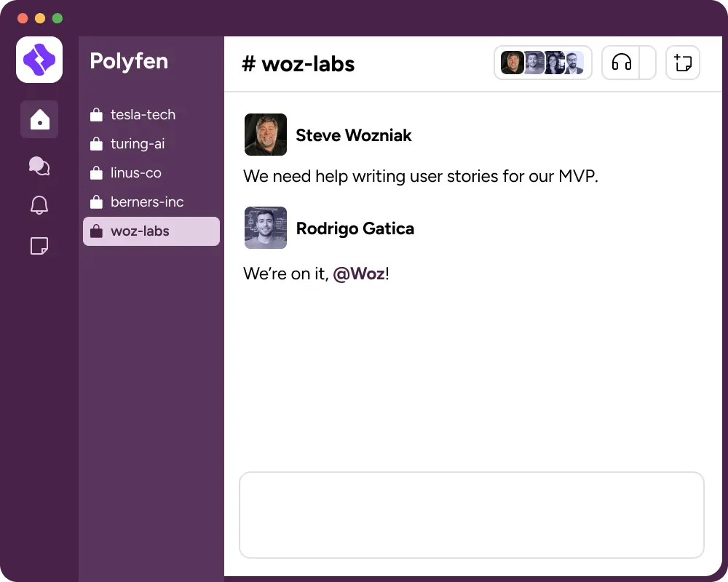This screenshot has height=582, width=728.
Task: Open Steve Wozniak's profile avatar
Action: 266,135
